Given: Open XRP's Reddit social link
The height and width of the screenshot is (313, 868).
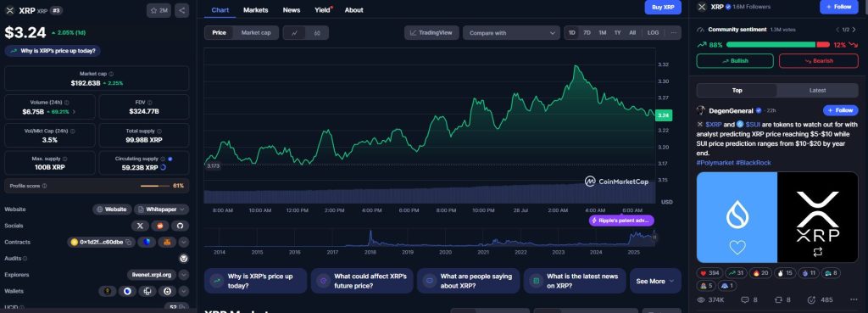Looking at the screenshot, I should [160, 226].
